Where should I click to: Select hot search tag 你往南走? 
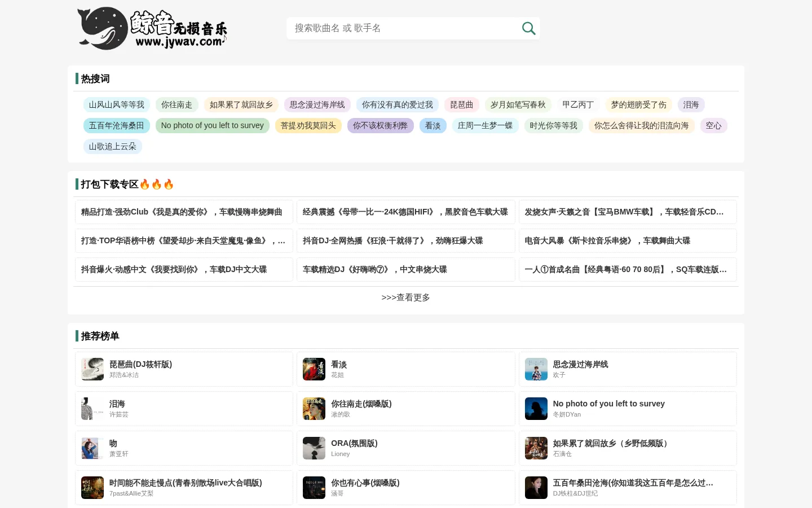pyautogui.click(x=177, y=104)
